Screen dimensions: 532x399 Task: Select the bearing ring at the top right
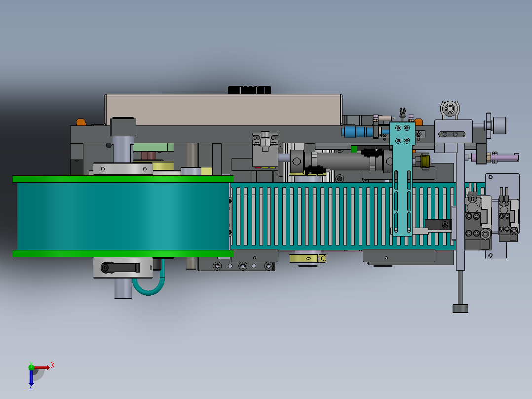(x=450, y=109)
